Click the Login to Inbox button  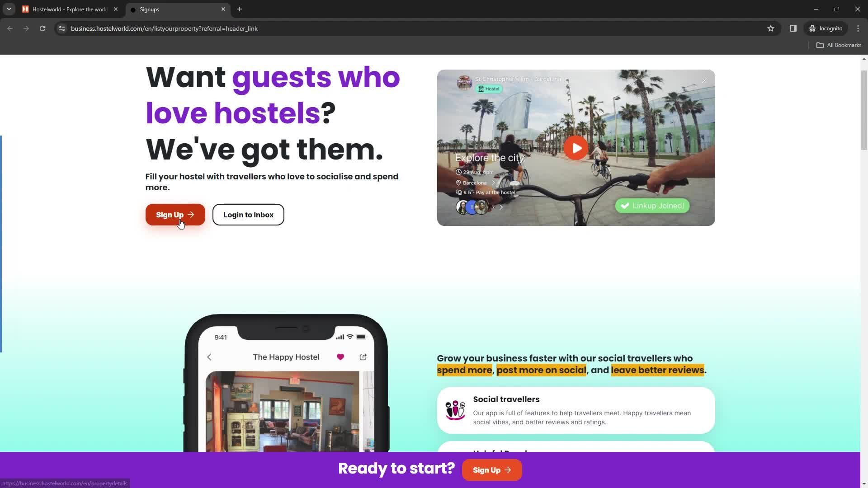(248, 215)
